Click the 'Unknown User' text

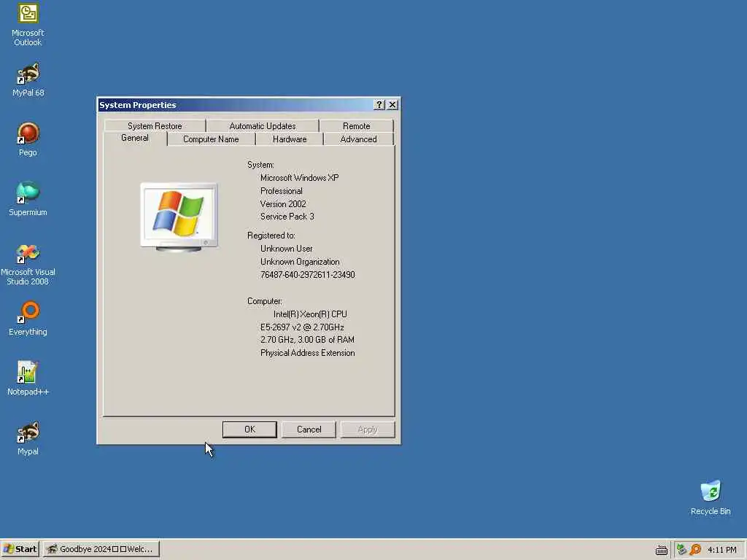coord(286,249)
